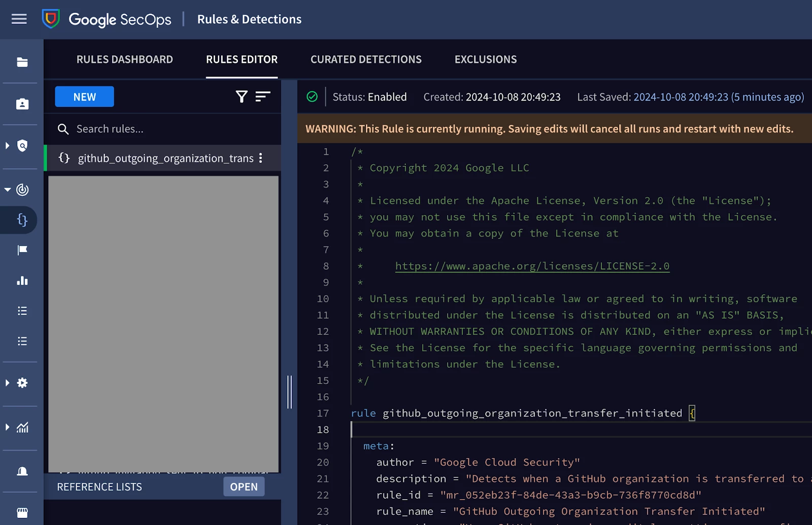The image size is (812, 525).
Task: Click the Google SecOps shield logo
Action: point(51,19)
